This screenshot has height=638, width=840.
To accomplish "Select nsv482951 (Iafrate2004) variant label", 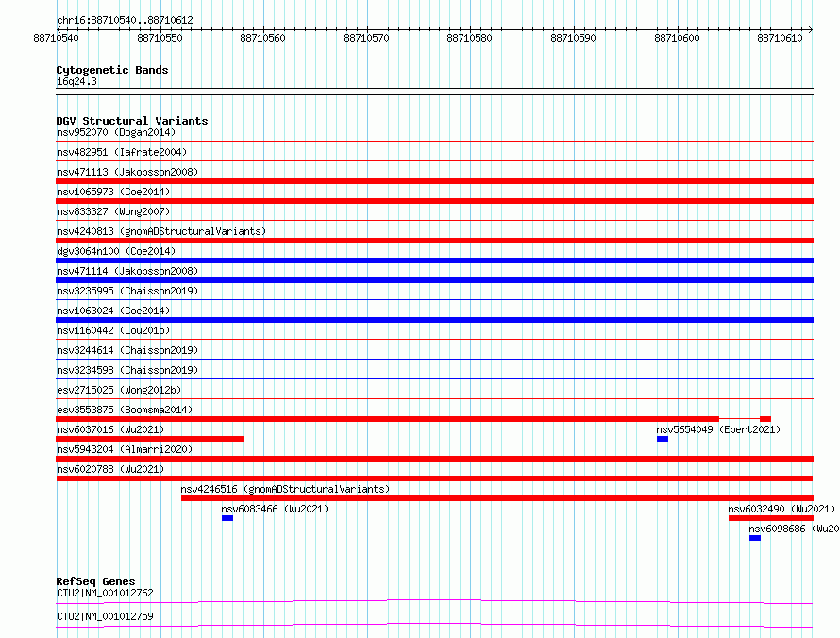I will 122,152.
